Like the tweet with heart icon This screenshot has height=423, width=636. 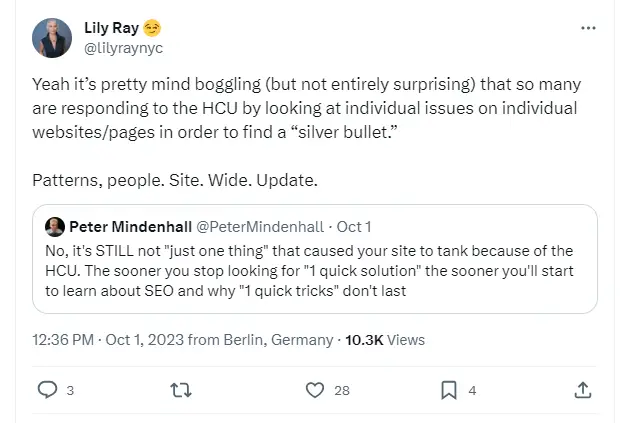[x=315, y=390]
